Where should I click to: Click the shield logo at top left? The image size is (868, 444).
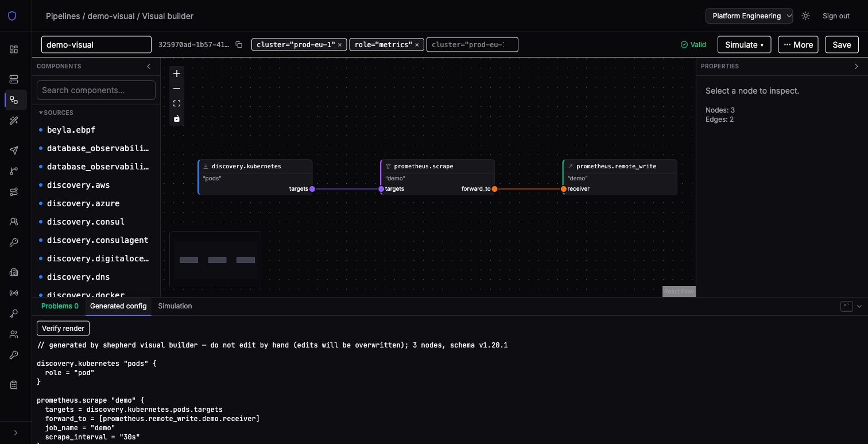[12, 16]
